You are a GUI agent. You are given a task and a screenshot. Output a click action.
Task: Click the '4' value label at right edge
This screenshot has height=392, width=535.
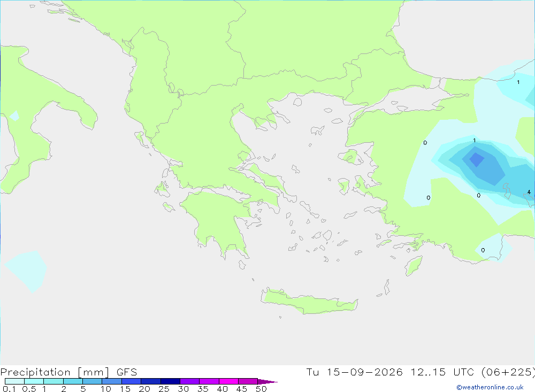point(529,192)
